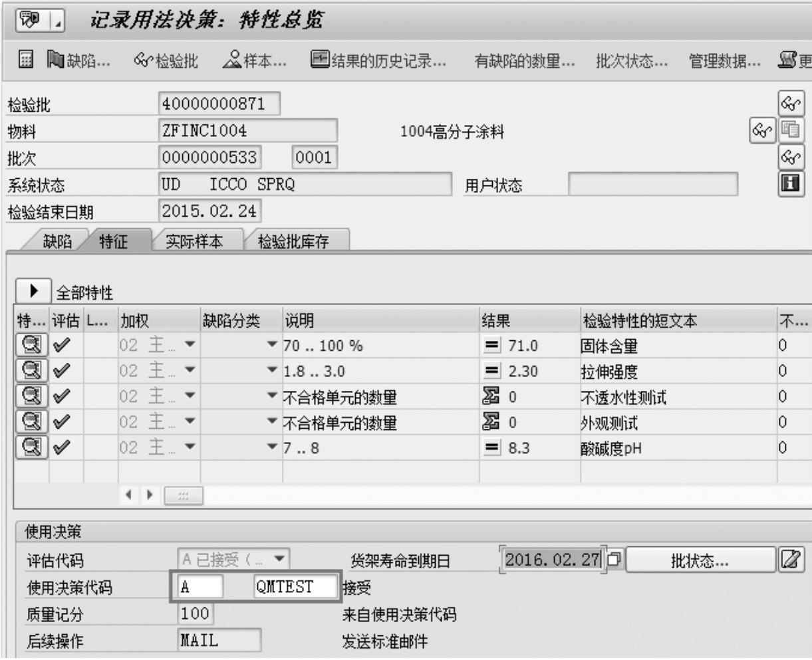
Task: Click the 0001 field next to batch
Action: pyautogui.click(x=315, y=158)
